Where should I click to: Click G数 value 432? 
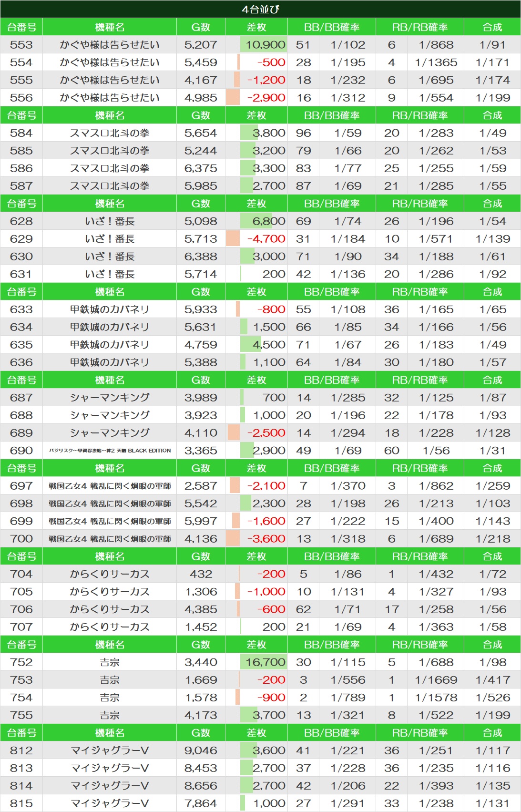201,574
